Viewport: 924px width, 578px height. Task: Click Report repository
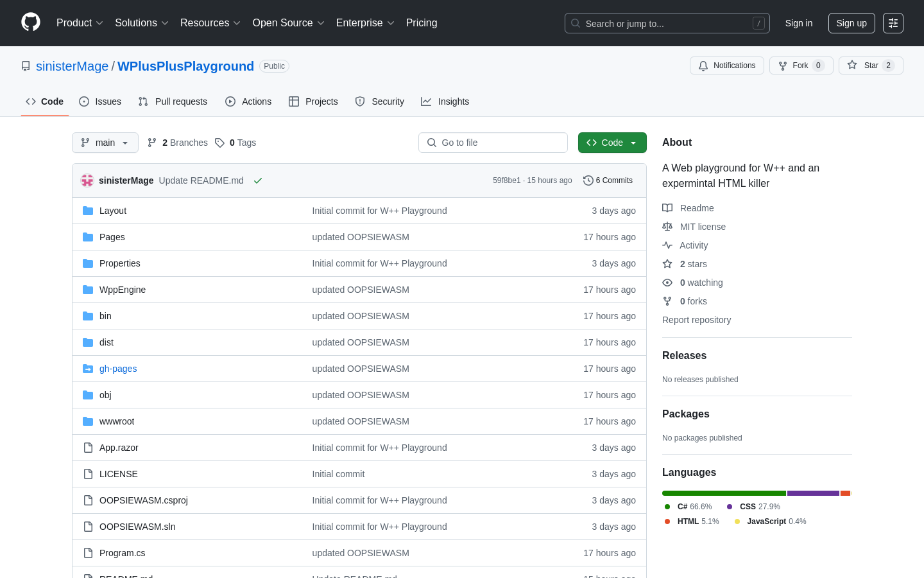point(696,320)
